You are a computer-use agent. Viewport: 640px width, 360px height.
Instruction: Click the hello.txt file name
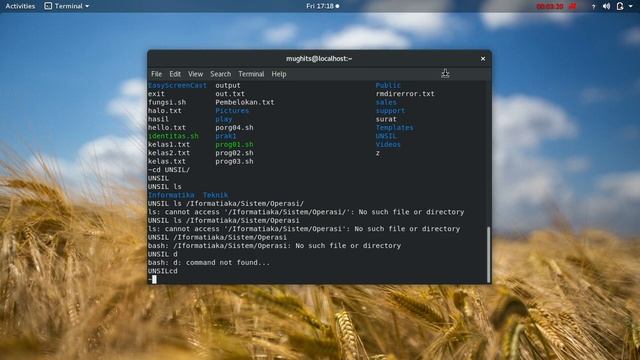tap(167, 128)
